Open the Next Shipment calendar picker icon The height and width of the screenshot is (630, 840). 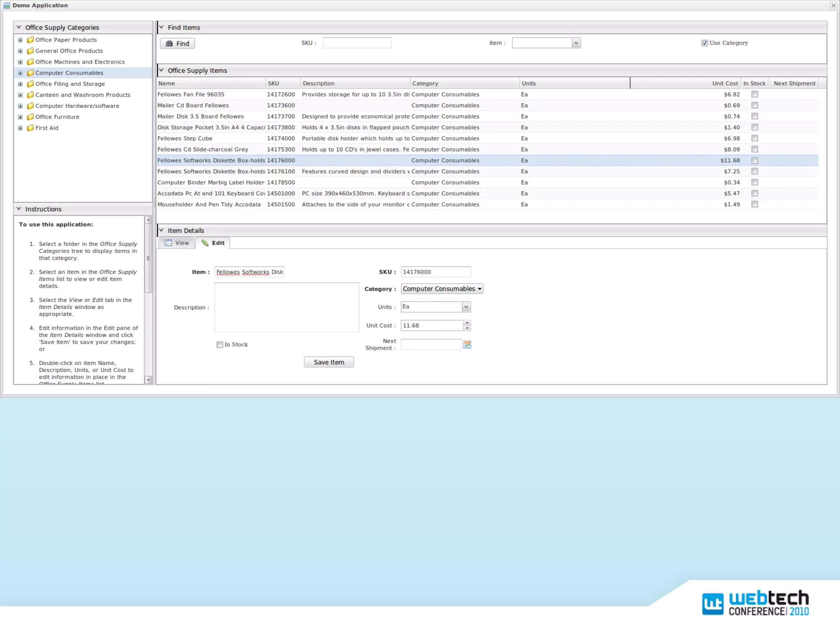[x=467, y=345]
